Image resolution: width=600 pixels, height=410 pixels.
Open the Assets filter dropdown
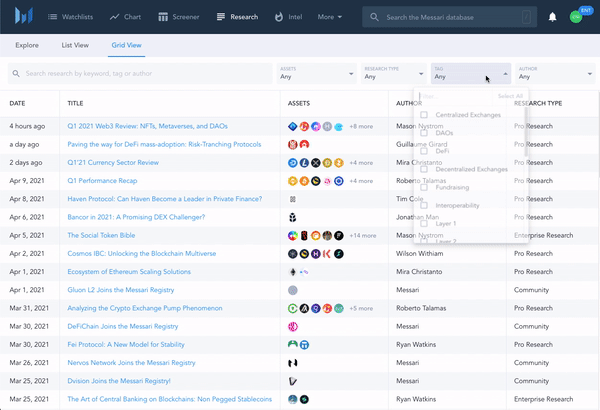click(x=316, y=74)
